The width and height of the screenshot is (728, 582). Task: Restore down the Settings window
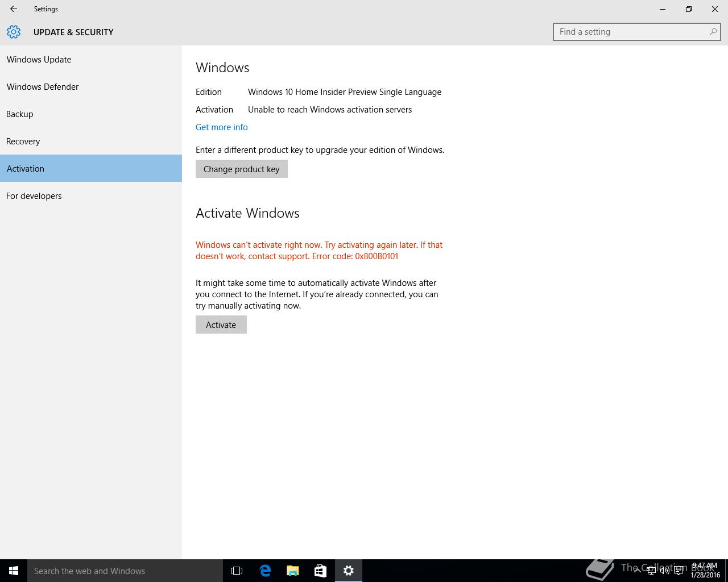pyautogui.click(x=689, y=9)
